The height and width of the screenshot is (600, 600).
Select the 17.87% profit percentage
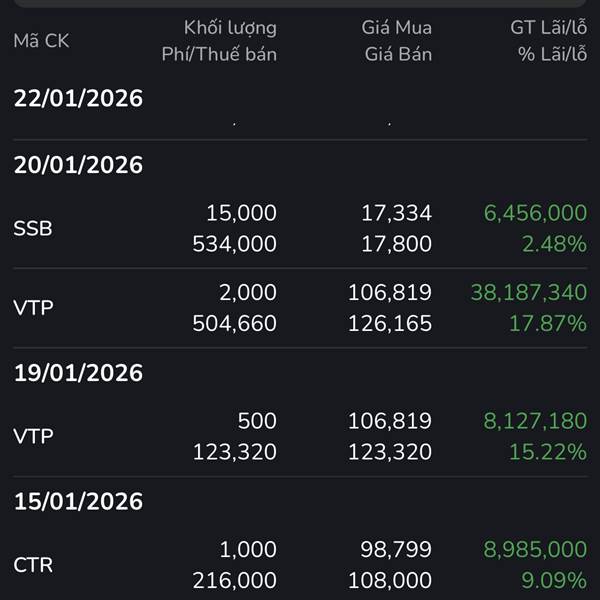tap(549, 324)
